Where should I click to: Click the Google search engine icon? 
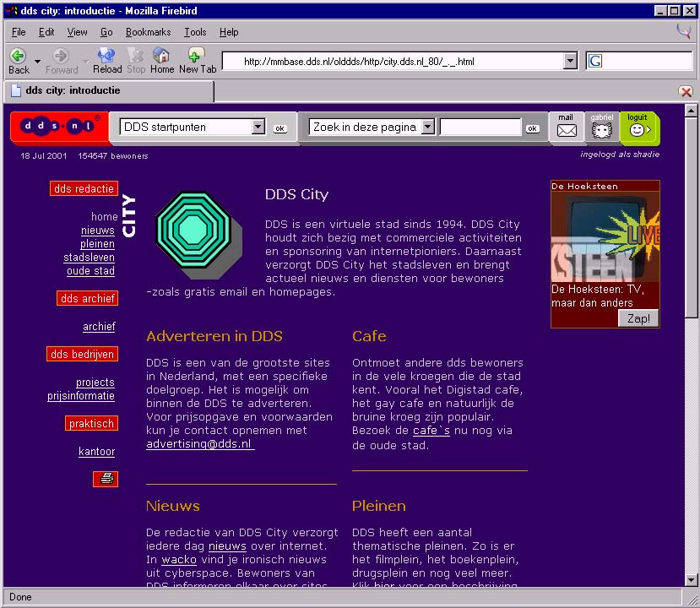(595, 61)
